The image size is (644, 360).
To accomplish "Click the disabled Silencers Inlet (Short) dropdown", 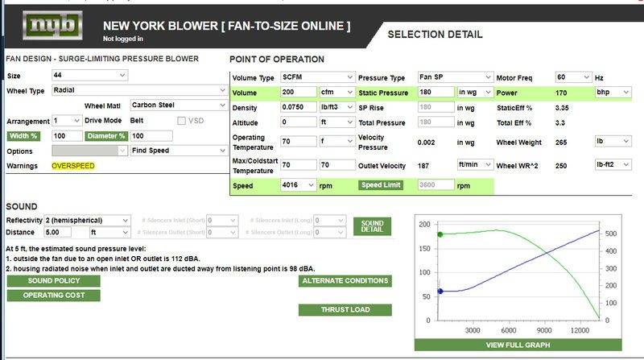I will pos(222,221).
